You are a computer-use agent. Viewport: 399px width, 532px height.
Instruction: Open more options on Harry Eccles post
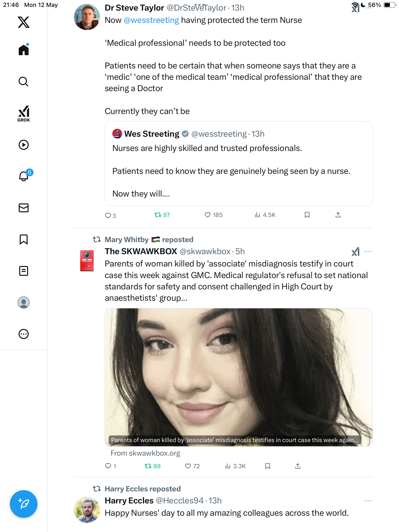tap(368, 501)
